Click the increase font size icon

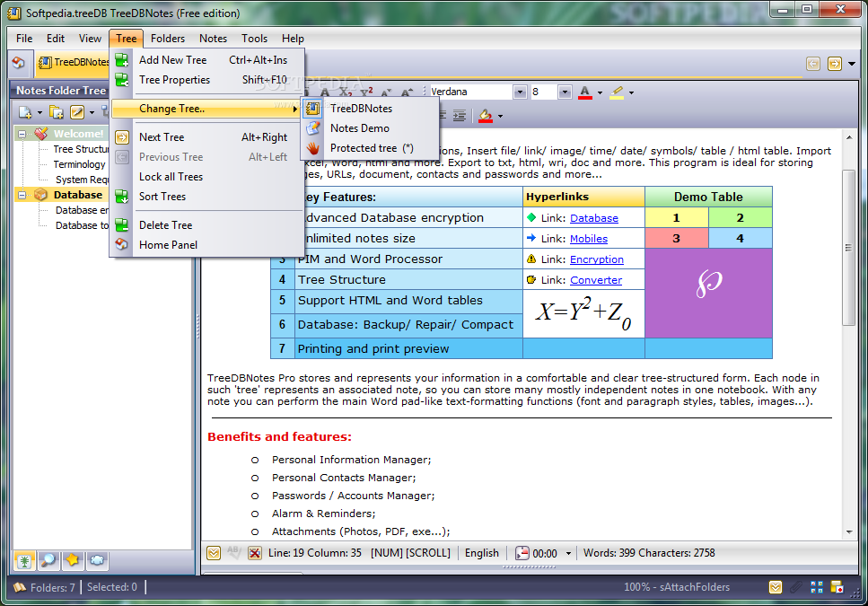[407, 92]
